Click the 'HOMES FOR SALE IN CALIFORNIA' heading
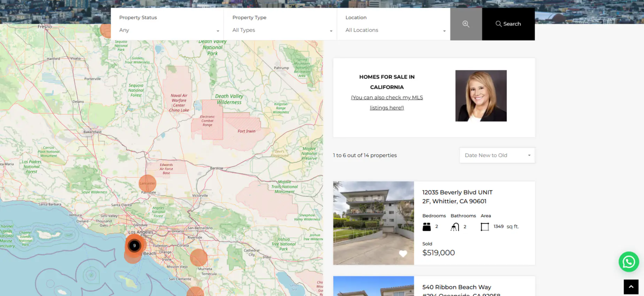This screenshot has width=644, height=296. (387, 82)
